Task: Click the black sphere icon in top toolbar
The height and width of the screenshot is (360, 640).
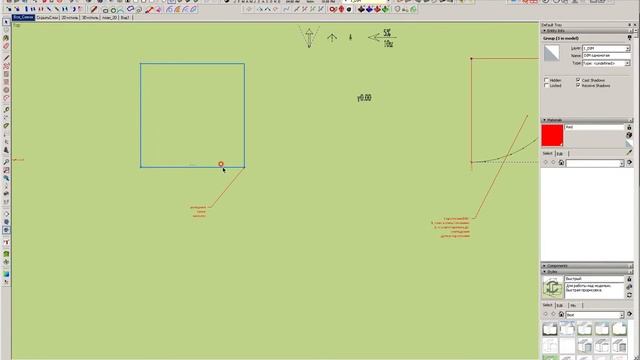Action: coord(349,9)
